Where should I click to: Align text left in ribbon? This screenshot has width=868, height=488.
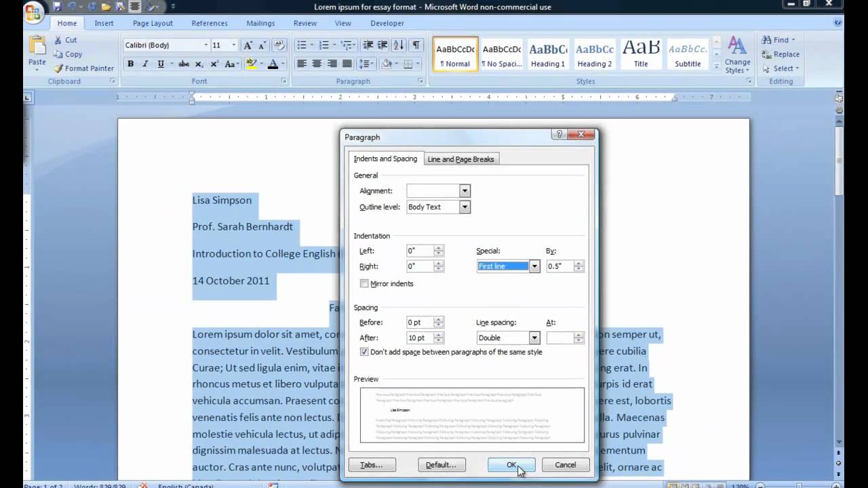[x=302, y=64]
